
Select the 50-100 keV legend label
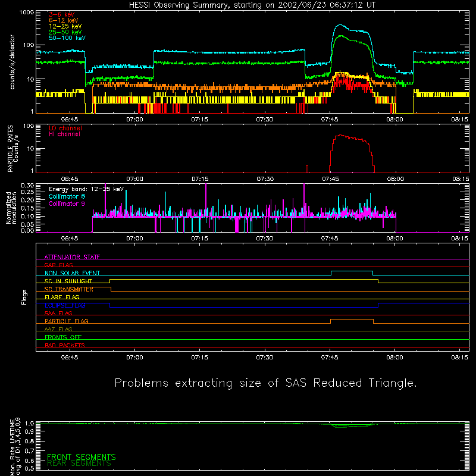67,38
